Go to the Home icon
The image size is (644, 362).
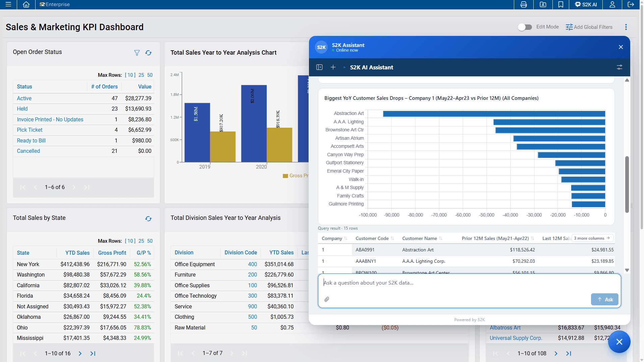tap(26, 4)
